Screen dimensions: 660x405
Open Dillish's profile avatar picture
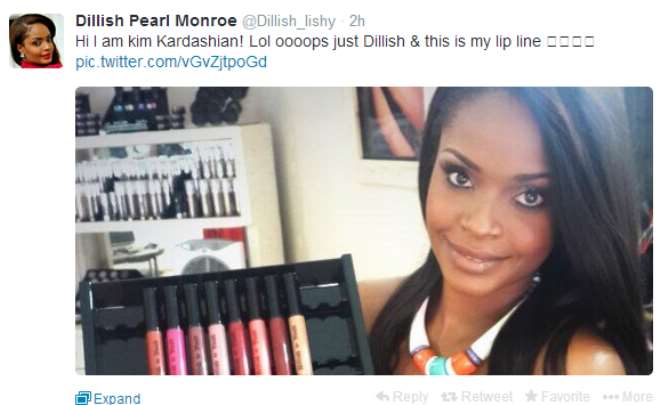[x=36, y=41]
